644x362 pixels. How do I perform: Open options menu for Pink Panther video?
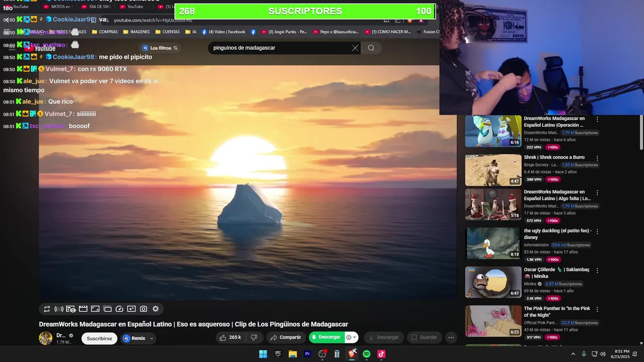tap(597, 309)
